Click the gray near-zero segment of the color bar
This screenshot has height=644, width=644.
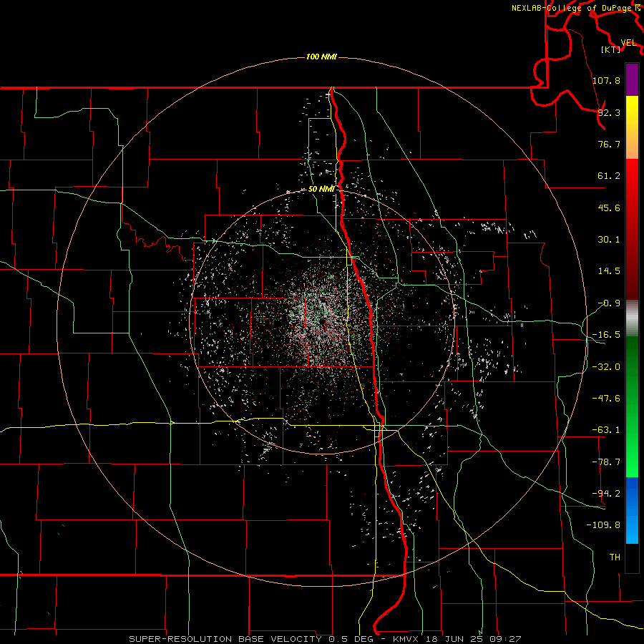pos(632,318)
